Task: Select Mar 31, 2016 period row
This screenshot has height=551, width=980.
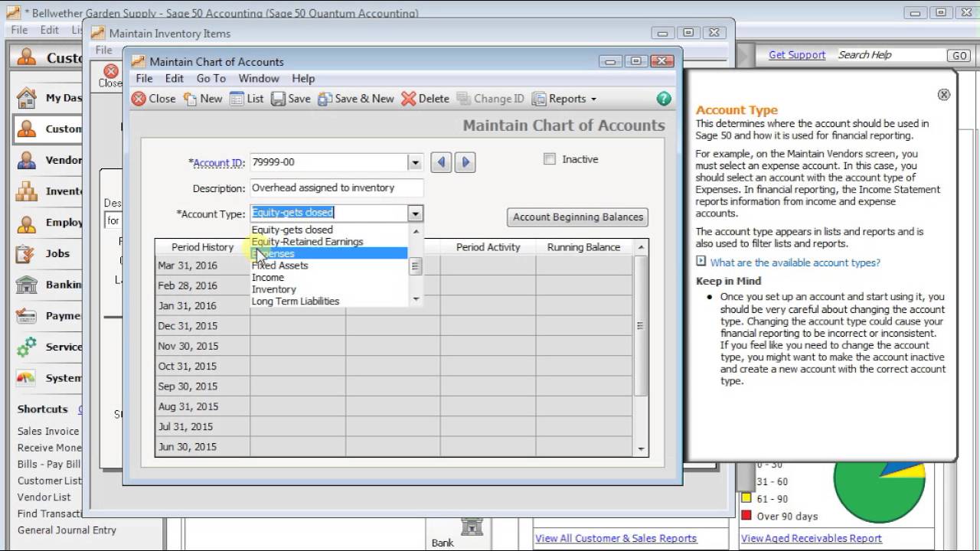Action: tap(394, 266)
